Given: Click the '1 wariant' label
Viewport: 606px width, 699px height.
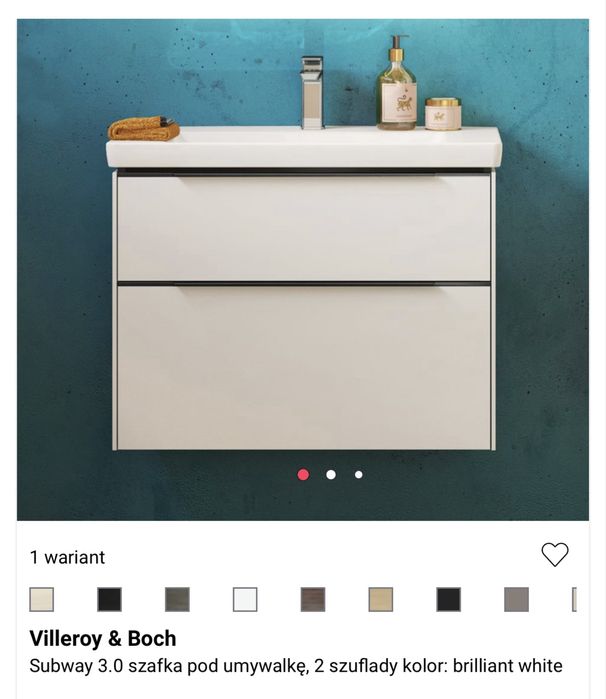Looking at the screenshot, I should [67, 557].
